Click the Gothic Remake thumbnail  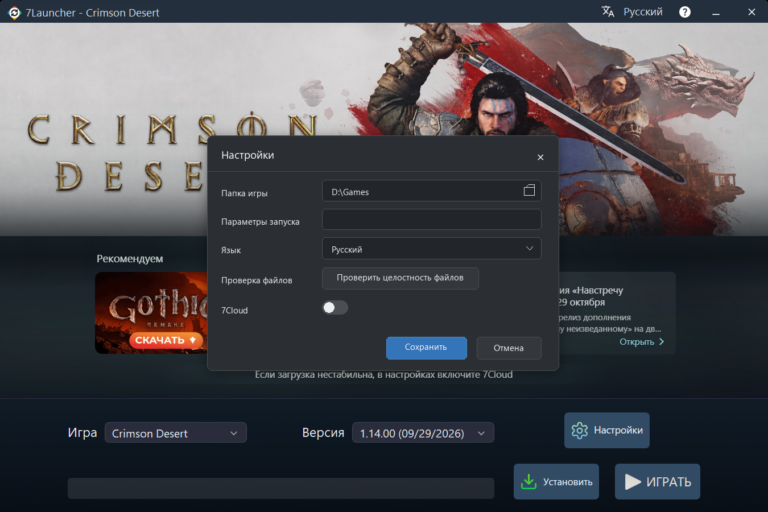[x=151, y=313]
